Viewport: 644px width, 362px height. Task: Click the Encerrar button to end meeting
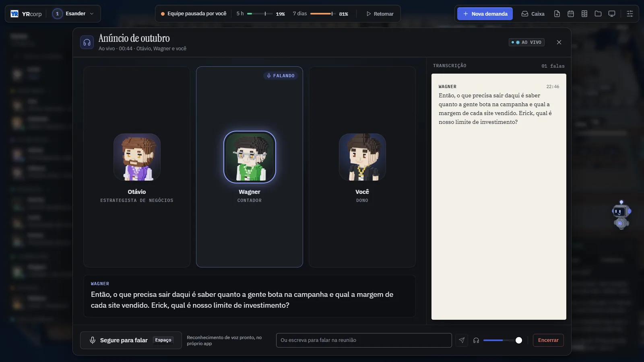(x=548, y=340)
